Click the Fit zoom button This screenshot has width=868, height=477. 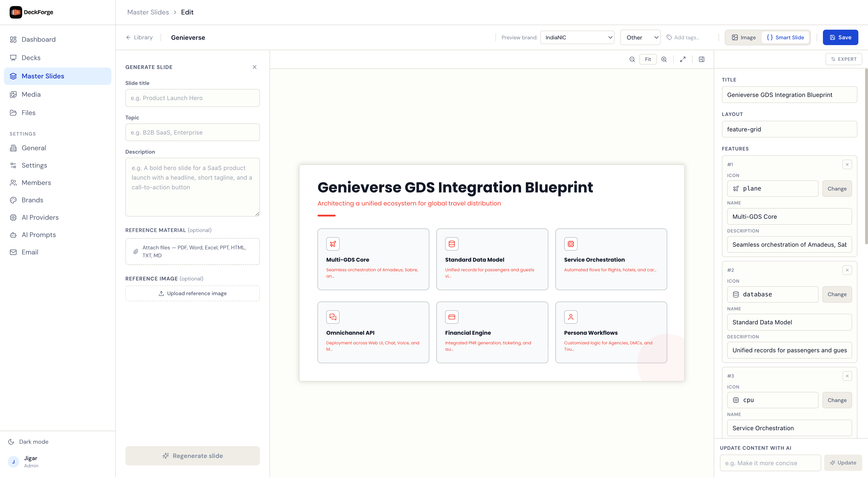(x=648, y=59)
